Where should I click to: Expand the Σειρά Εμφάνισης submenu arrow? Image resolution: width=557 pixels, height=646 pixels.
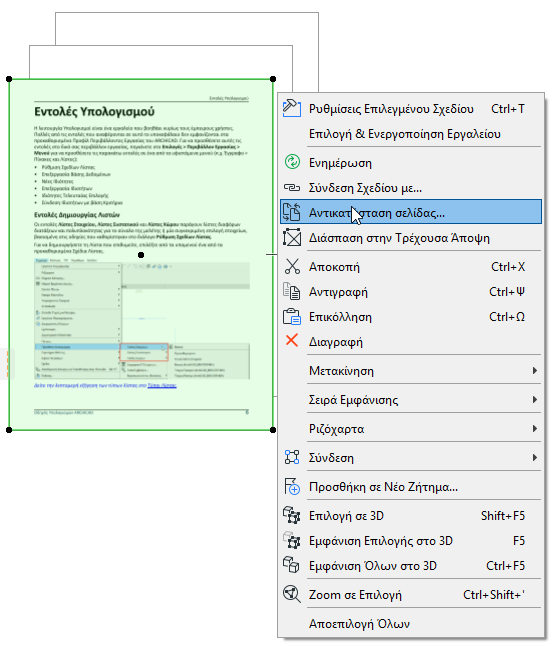[534, 399]
